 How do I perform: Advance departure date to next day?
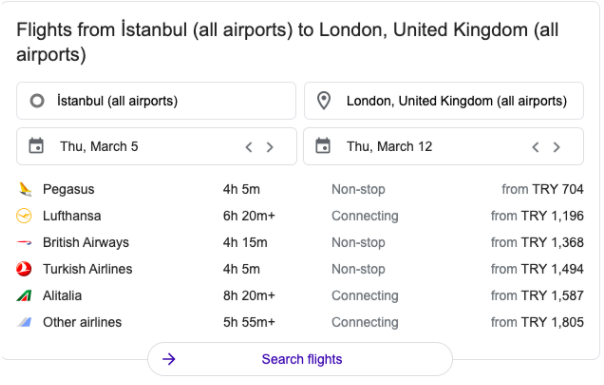270,147
